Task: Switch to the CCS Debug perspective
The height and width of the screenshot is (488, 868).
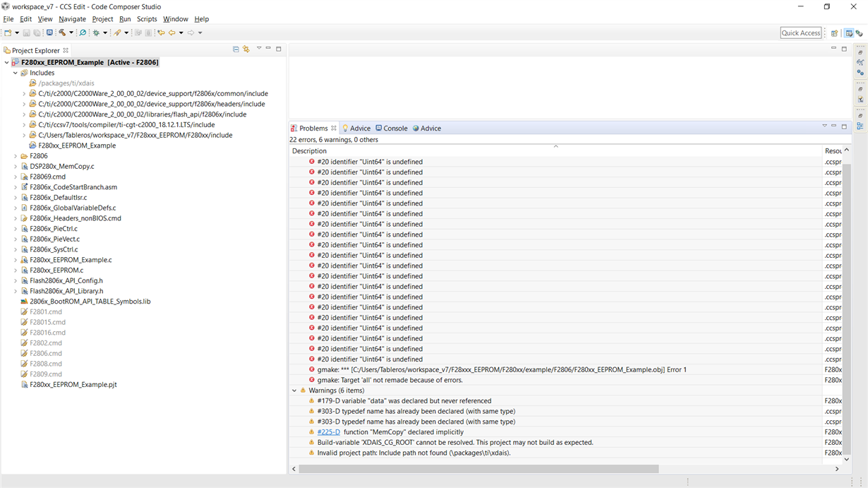Action: [x=860, y=33]
